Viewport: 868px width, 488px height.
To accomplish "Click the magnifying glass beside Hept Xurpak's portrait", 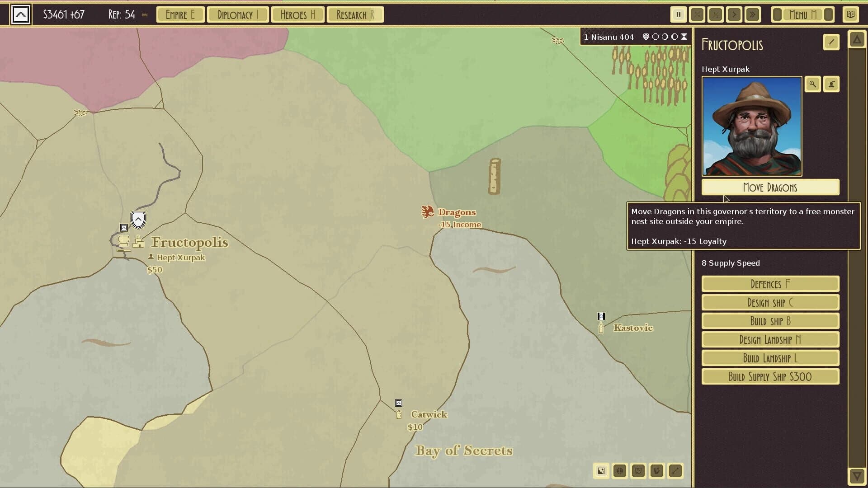I will click(x=812, y=84).
